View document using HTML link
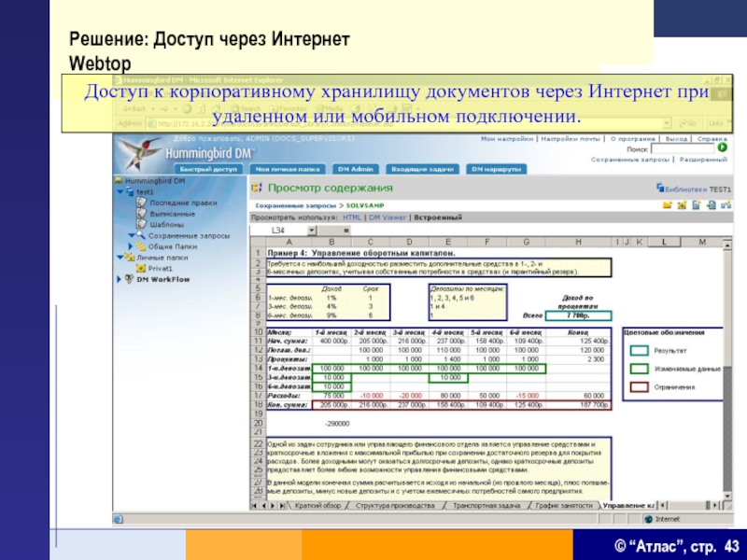 [352, 217]
